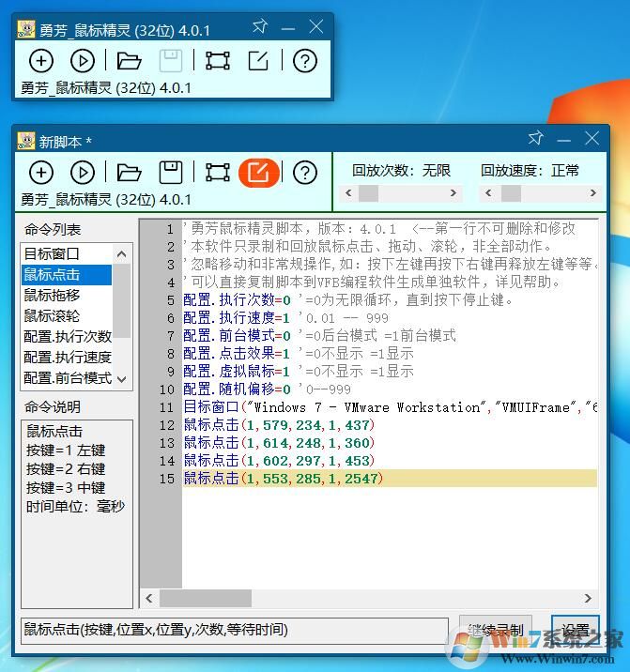Click the 继续录制 button
This screenshot has width=630, height=672.
[496, 631]
